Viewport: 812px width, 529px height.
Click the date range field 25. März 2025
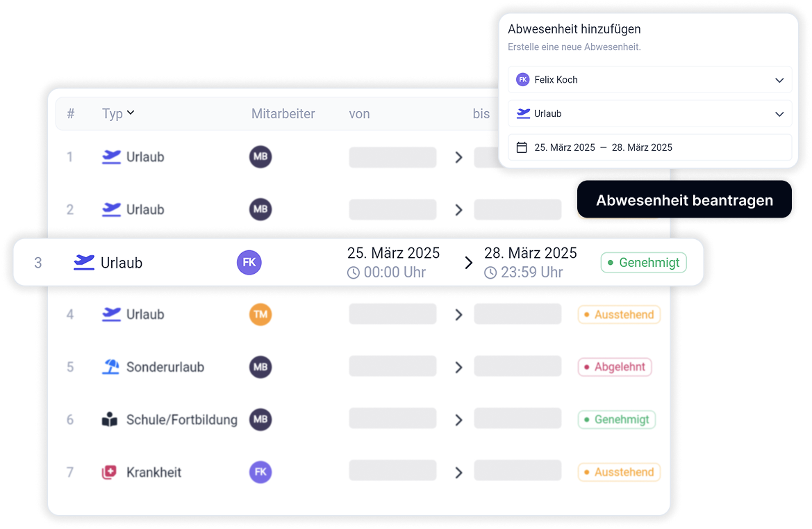point(649,147)
